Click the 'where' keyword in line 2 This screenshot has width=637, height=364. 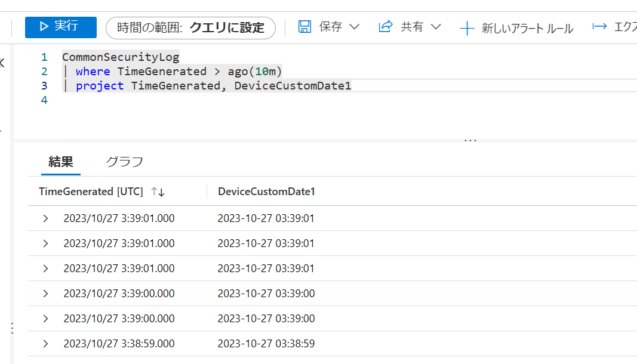tap(93, 72)
